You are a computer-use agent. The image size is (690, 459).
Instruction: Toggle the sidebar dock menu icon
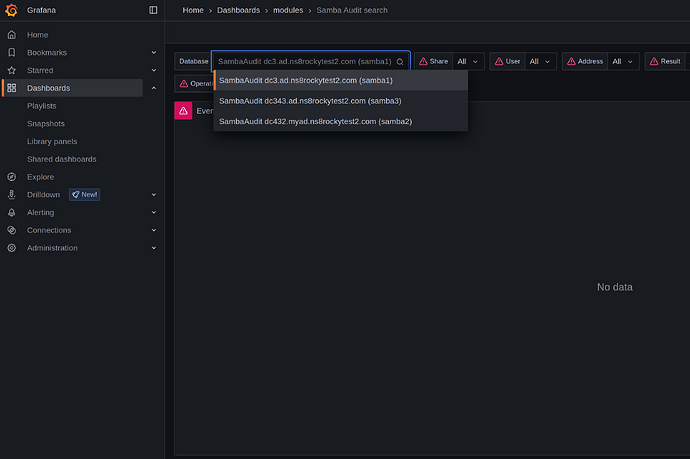click(x=153, y=10)
